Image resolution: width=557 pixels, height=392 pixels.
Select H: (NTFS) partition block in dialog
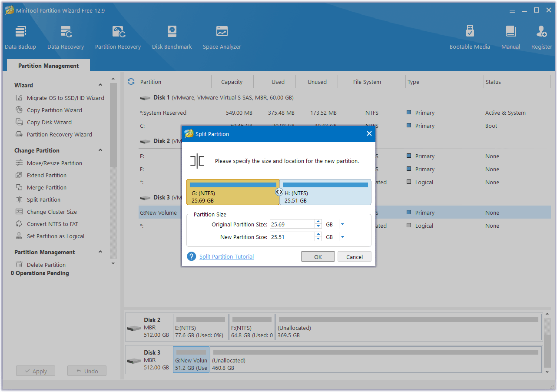(325, 192)
